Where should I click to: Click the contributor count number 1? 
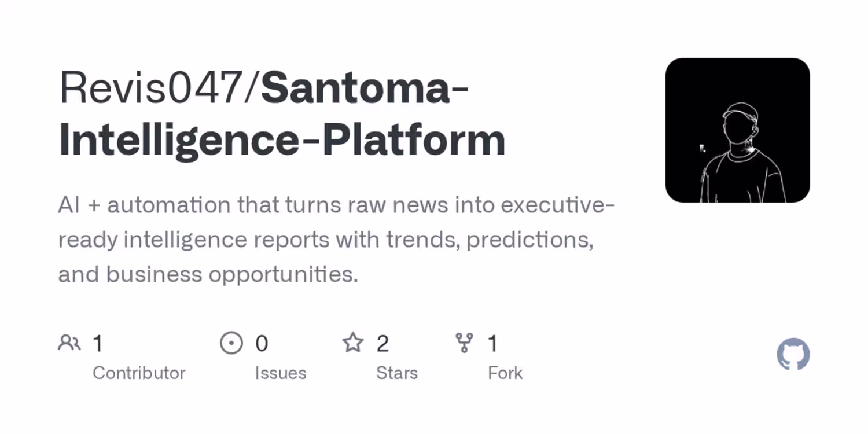click(98, 344)
